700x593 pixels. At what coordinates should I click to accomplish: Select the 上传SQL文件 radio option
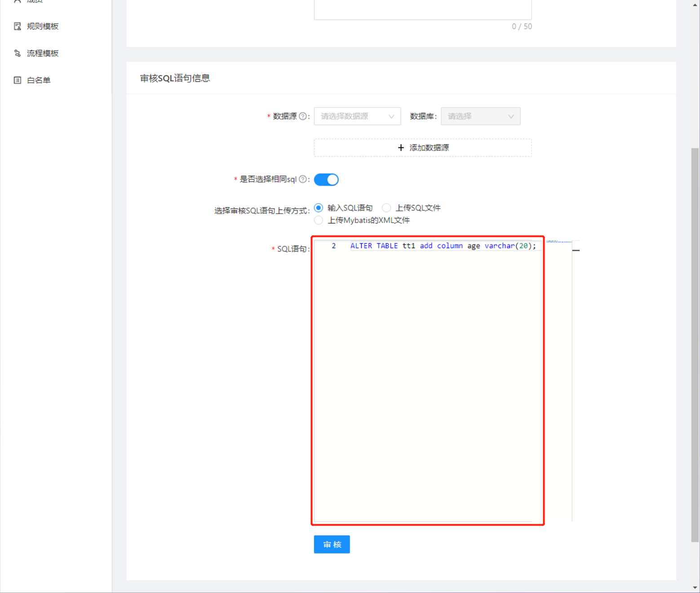coord(386,207)
